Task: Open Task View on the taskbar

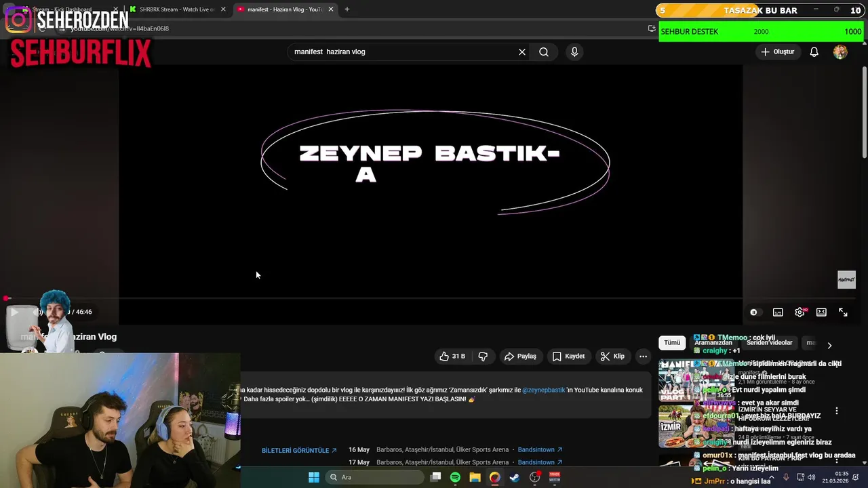Action: pos(436,477)
